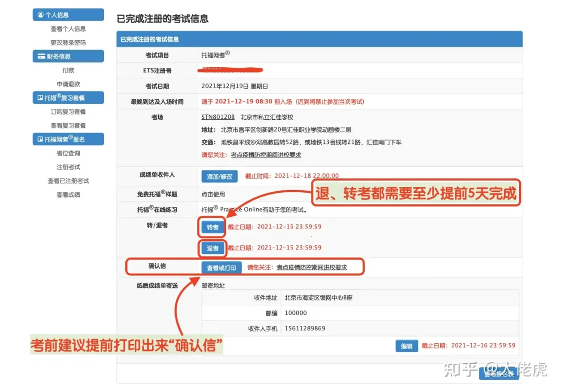Open 查看已注册考试 in the sidebar
562x392 pixels.
(68, 181)
